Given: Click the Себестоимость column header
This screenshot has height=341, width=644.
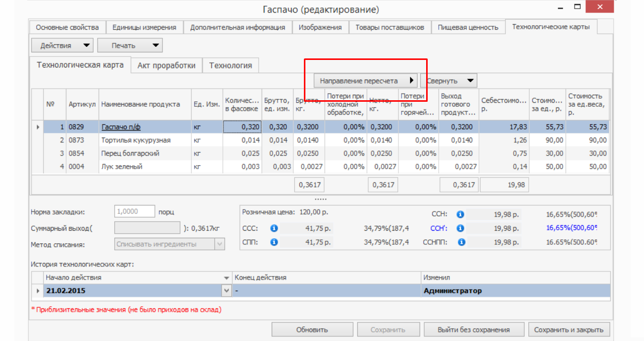Looking at the screenshot, I should click(x=504, y=104).
